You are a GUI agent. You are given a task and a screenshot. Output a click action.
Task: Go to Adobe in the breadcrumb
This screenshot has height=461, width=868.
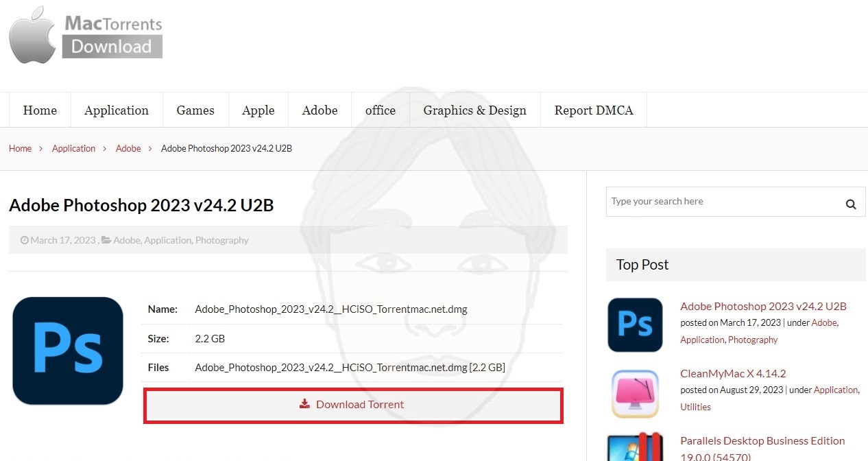(128, 148)
